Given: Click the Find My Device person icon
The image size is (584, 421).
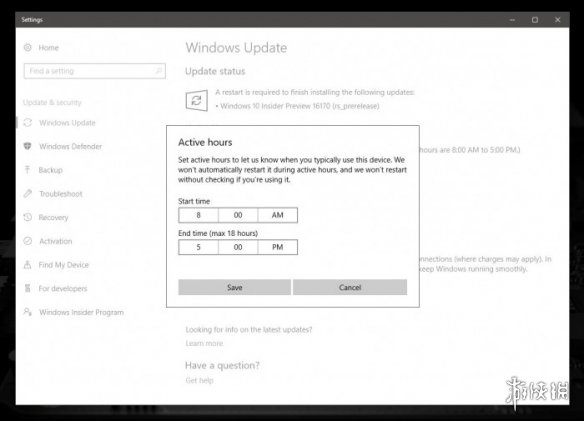Looking at the screenshot, I should pos(27,265).
